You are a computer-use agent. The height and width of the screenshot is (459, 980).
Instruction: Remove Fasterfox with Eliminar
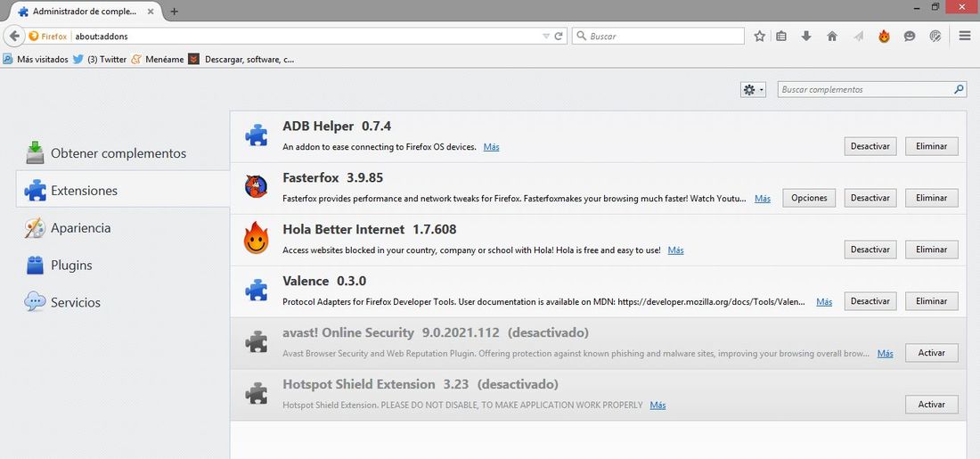[931, 198]
